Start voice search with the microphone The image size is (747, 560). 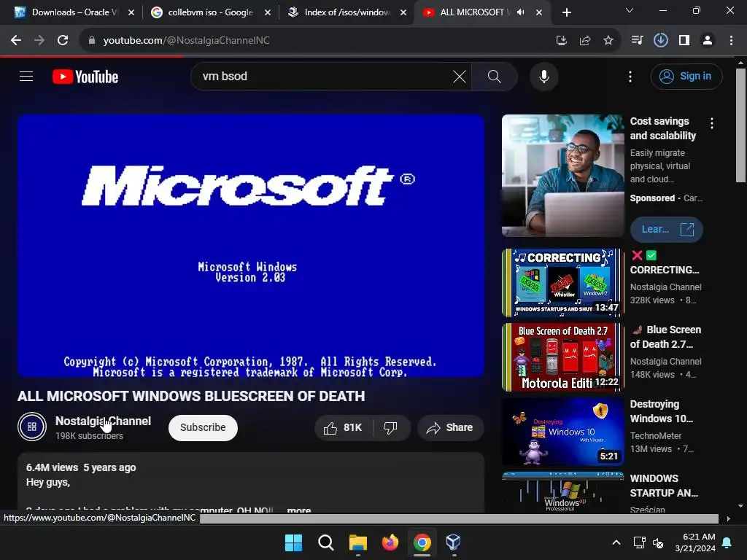tap(543, 76)
